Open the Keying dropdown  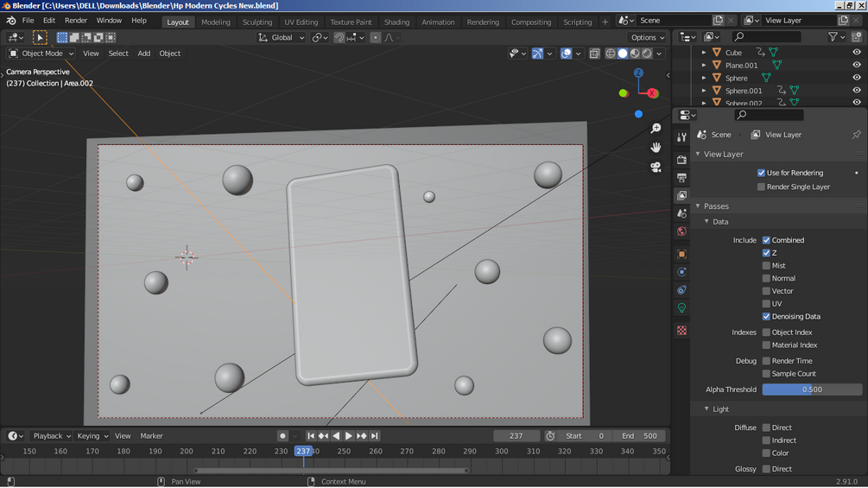92,436
